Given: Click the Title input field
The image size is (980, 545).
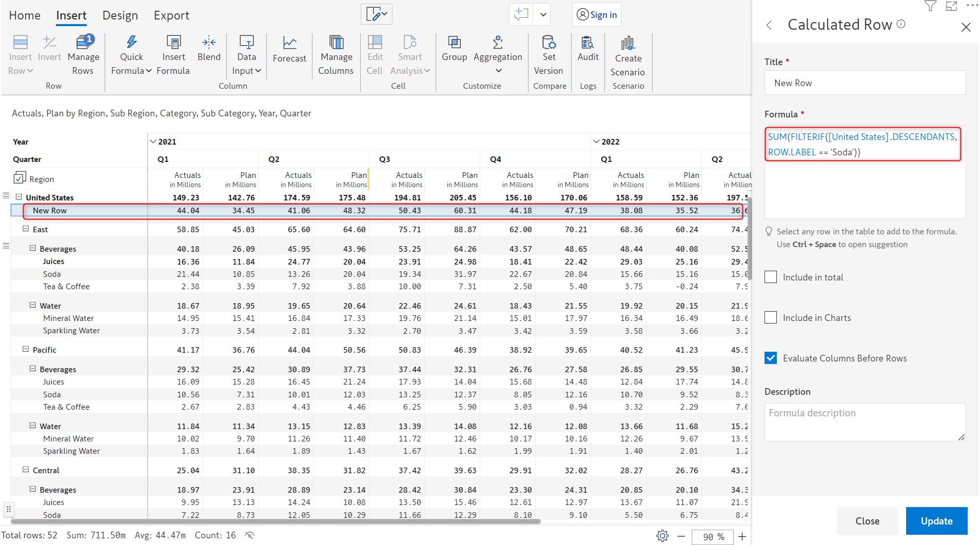Looking at the screenshot, I should [x=865, y=83].
